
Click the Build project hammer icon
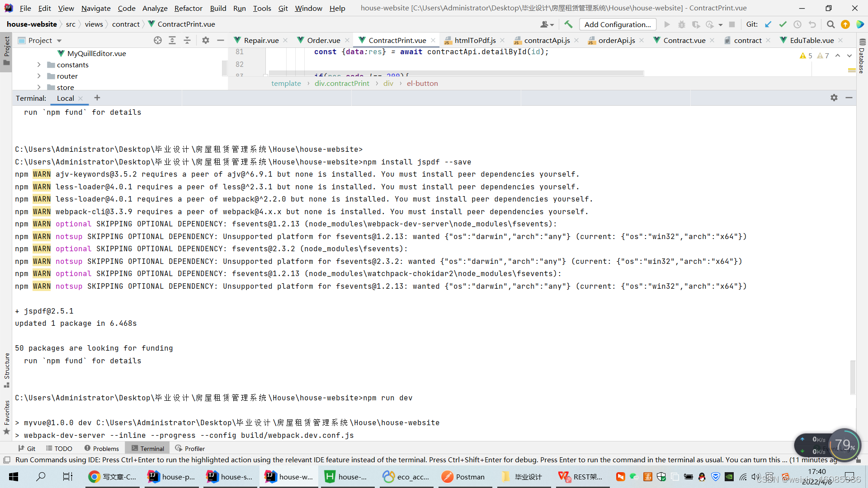pos(568,24)
